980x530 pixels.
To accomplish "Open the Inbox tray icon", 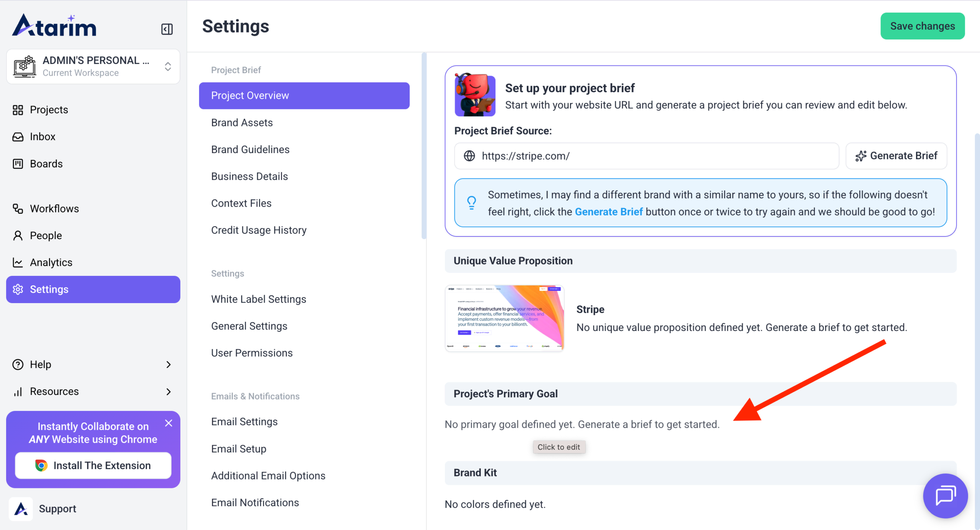I will tap(18, 137).
